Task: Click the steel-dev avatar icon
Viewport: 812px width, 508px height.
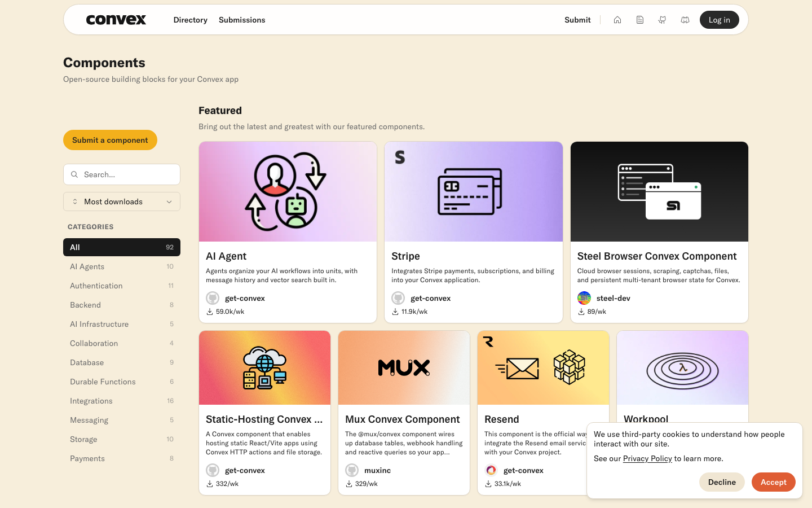Action: click(x=584, y=298)
